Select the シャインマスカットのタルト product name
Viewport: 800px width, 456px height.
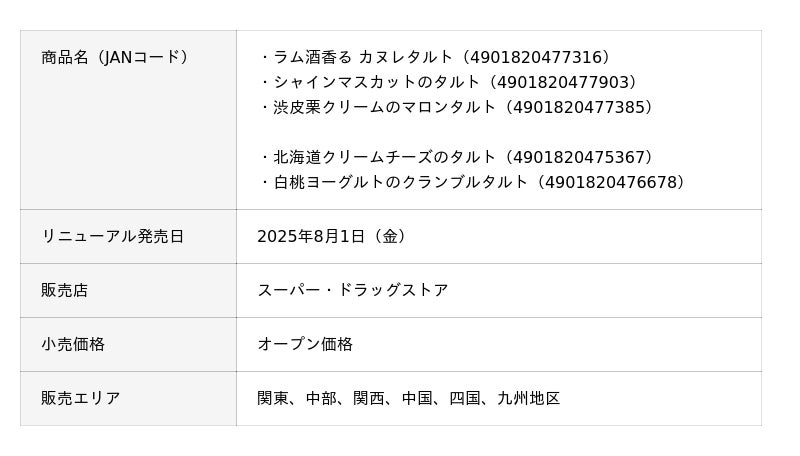click(x=377, y=82)
